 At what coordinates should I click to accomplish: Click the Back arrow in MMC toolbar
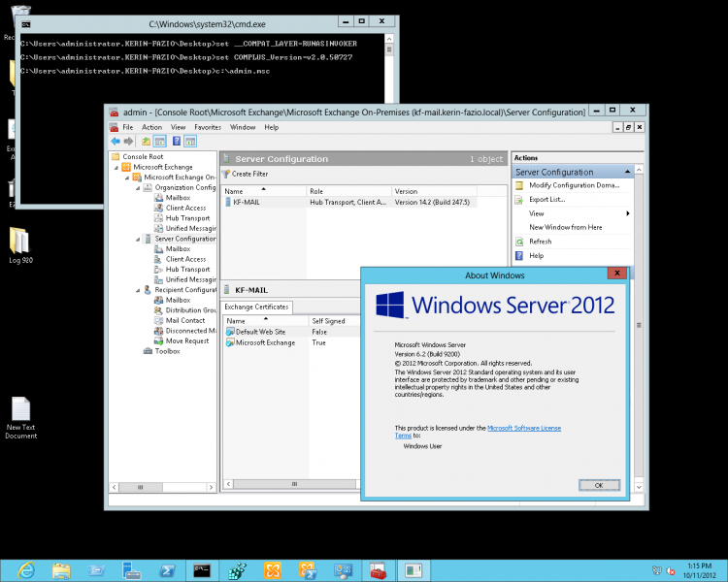tap(116, 141)
